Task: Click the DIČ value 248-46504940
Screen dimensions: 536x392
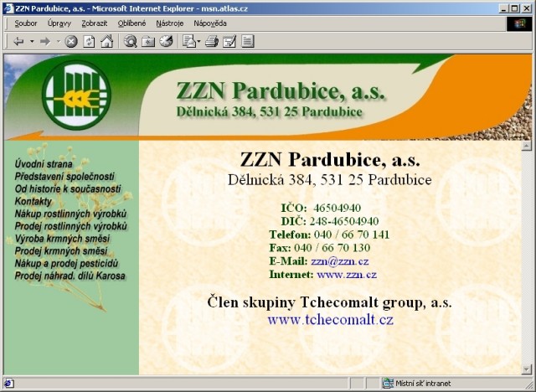Action: [344, 221]
